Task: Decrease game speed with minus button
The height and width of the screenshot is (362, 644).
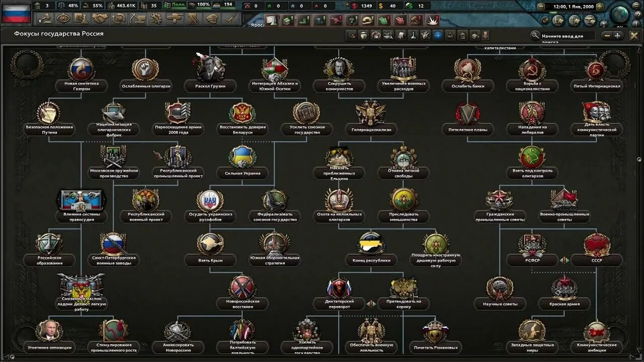Action: 541,7
